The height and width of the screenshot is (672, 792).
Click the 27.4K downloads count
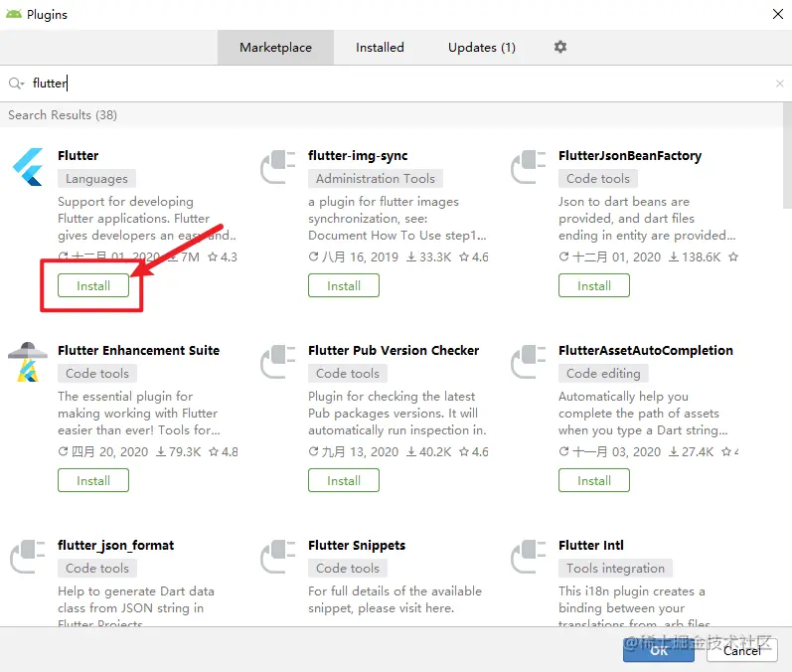tap(692, 451)
